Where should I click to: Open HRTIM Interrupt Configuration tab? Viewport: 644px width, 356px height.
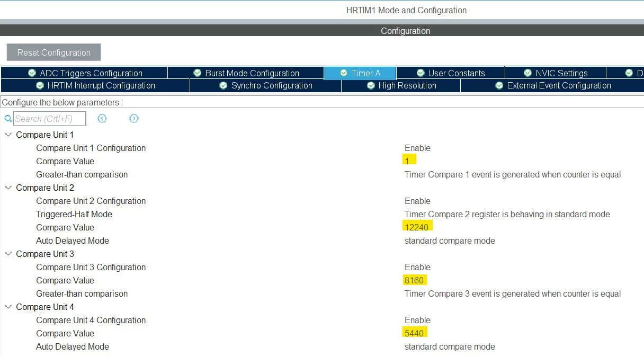(x=95, y=85)
